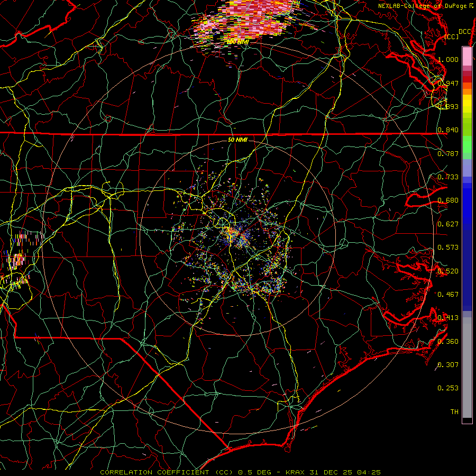Click the 0.5 DEG elevation text
This screenshot has height=476, width=476.
(256, 472)
